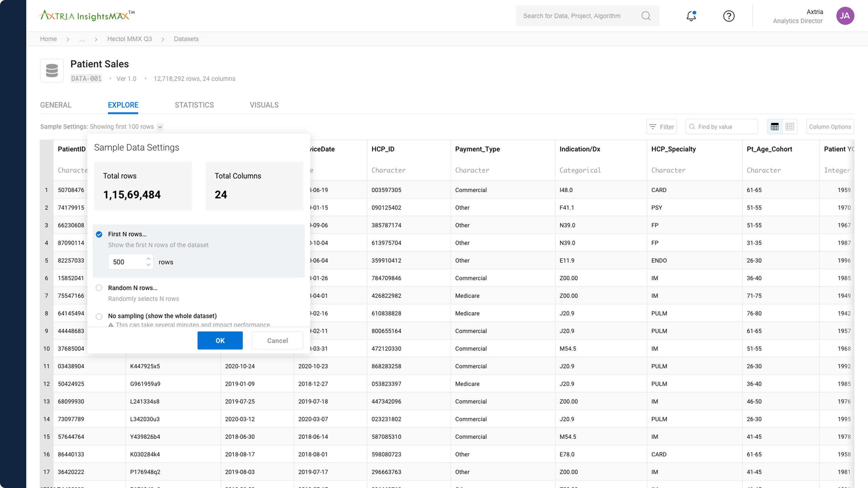Click the notifications bell icon
The height and width of the screenshot is (488, 868).
(x=691, y=16)
